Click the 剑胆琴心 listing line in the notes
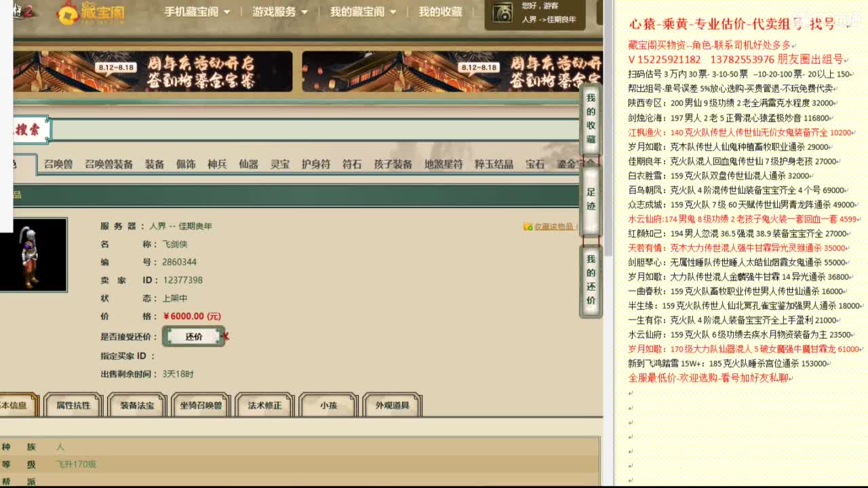This screenshot has width=868, height=488. 738,262
